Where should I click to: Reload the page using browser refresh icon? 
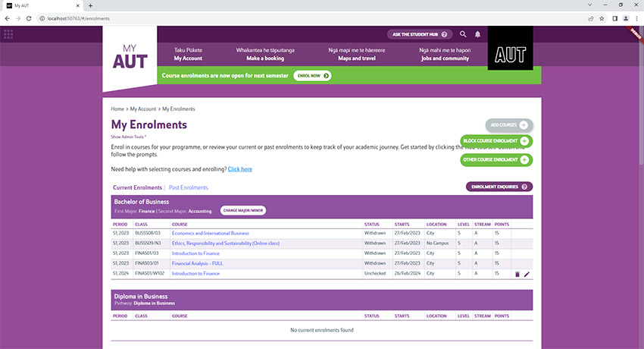click(29, 17)
